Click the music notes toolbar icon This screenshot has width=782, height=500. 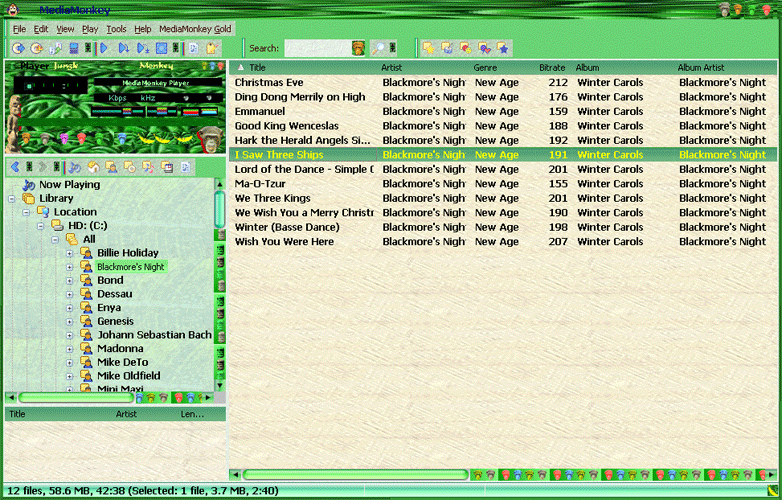coord(55,48)
